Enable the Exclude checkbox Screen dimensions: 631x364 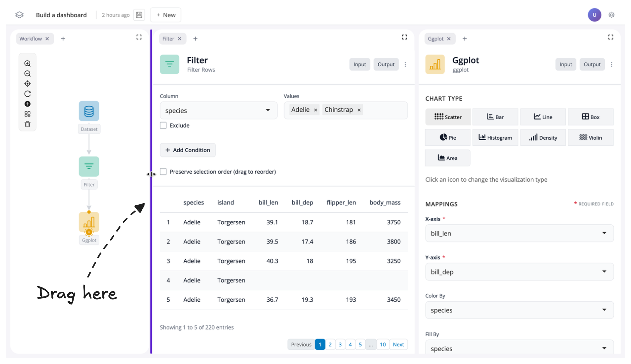(x=163, y=125)
